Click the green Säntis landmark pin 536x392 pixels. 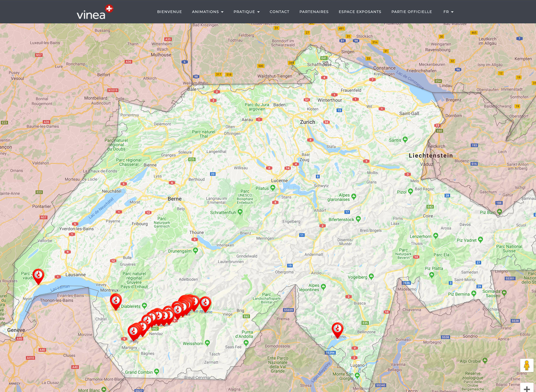[x=405, y=139]
